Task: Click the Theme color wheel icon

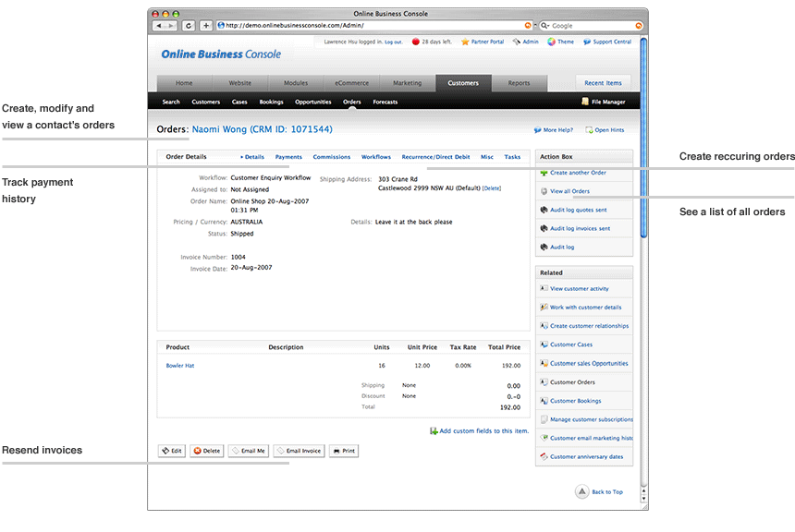Action: tap(551, 42)
